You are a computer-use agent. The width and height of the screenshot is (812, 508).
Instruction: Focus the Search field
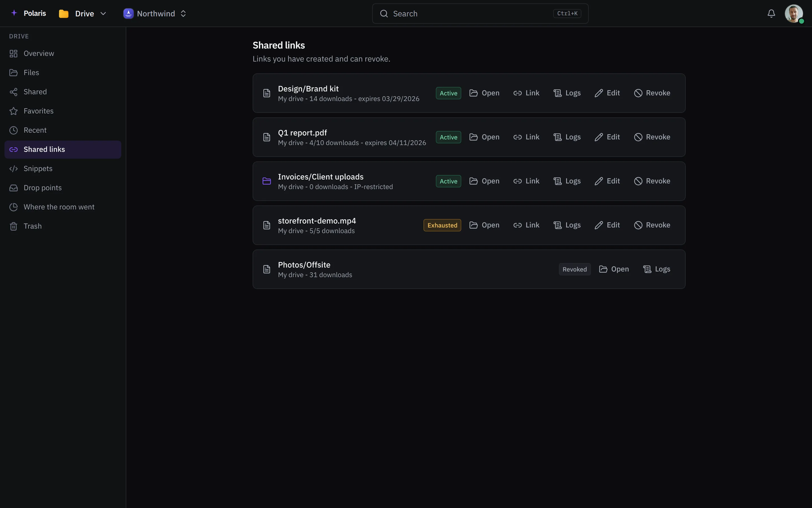[x=480, y=14]
